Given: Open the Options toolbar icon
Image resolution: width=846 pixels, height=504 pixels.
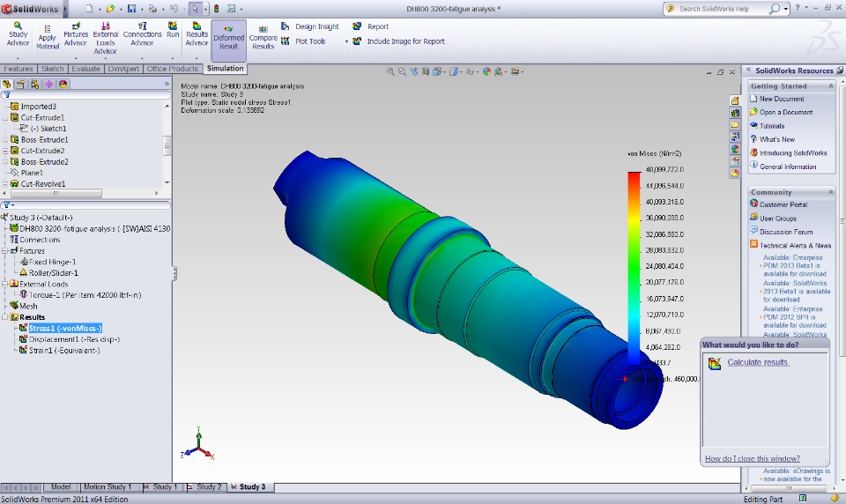Looking at the screenshot, I should 231,9.
